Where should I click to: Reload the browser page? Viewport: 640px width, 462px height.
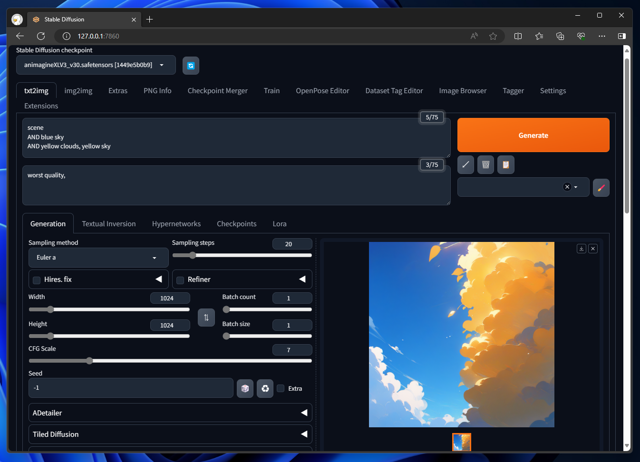pyautogui.click(x=41, y=36)
